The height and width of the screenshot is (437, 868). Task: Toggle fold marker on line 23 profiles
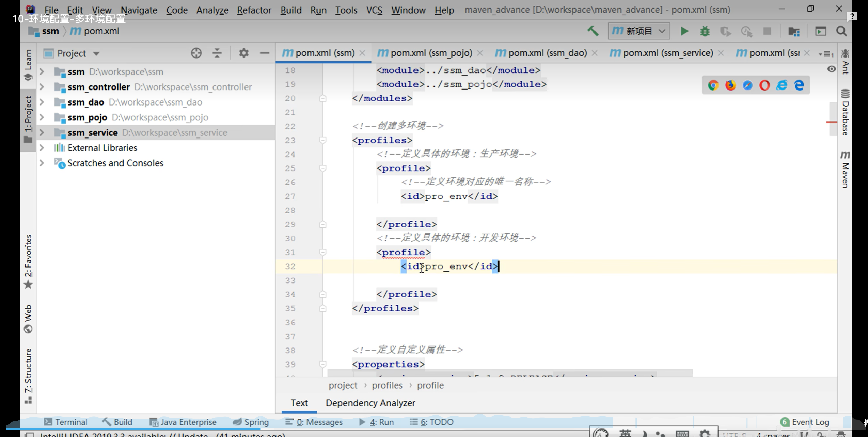click(x=323, y=140)
